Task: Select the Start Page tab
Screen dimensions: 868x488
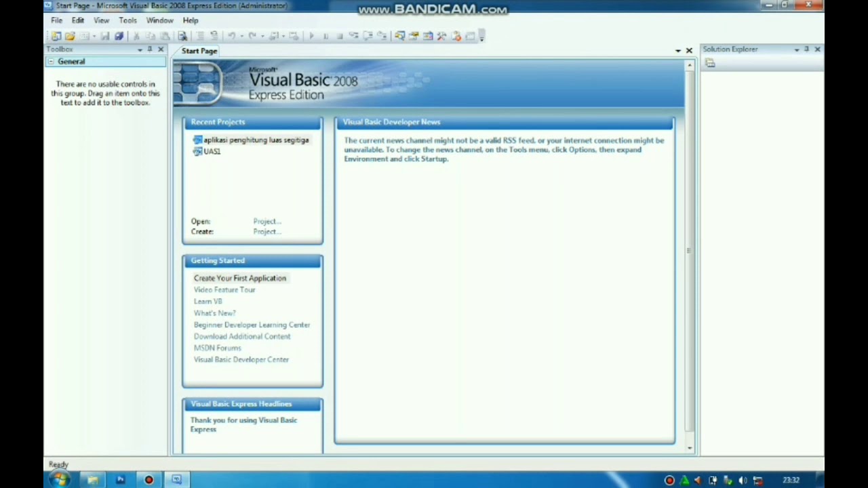Action: tap(199, 51)
